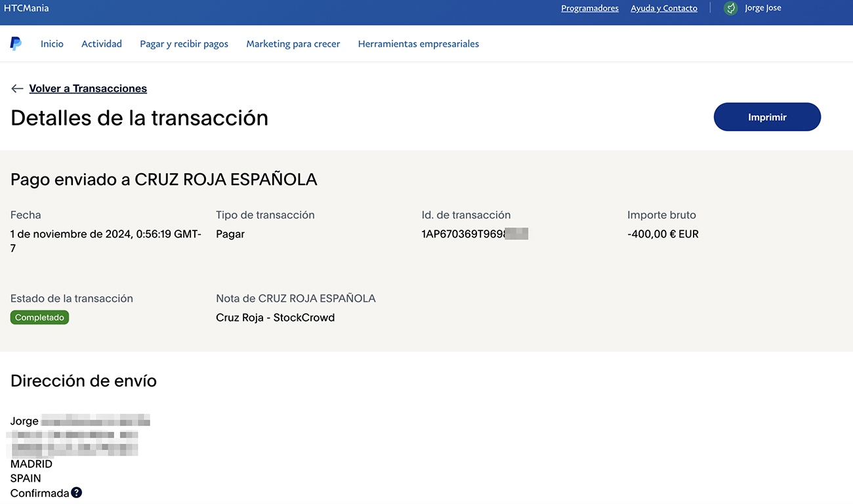Screen dimensions: 853x504
Task: Click the Pago enviado a CRUZ ROJA ESPAÑOLA heading
Action: click(164, 179)
